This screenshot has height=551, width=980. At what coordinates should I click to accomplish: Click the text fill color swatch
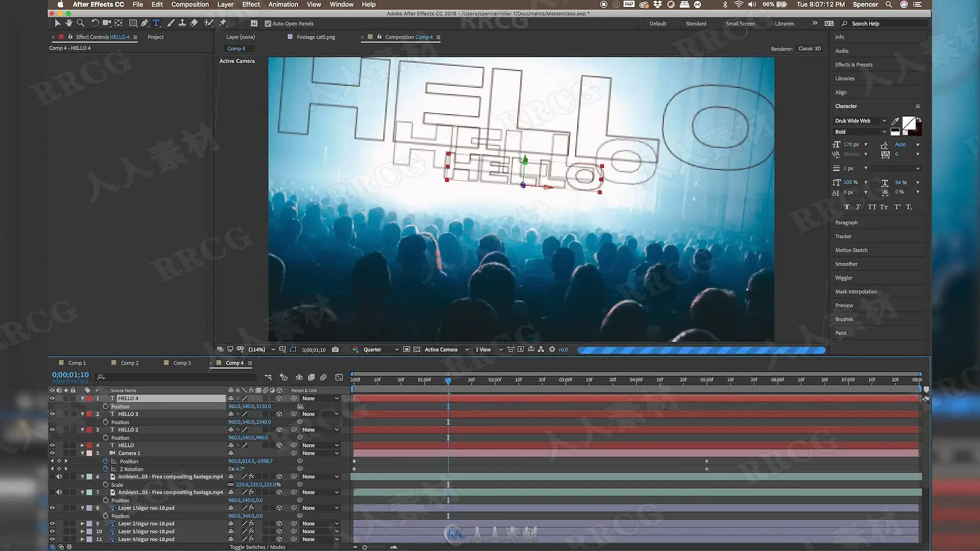tap(909, 123)
